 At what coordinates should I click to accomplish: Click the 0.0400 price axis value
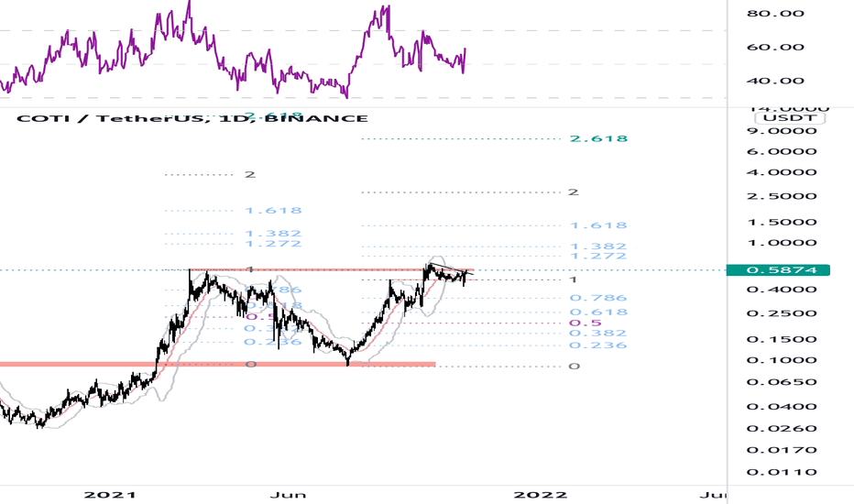(782, 407)
